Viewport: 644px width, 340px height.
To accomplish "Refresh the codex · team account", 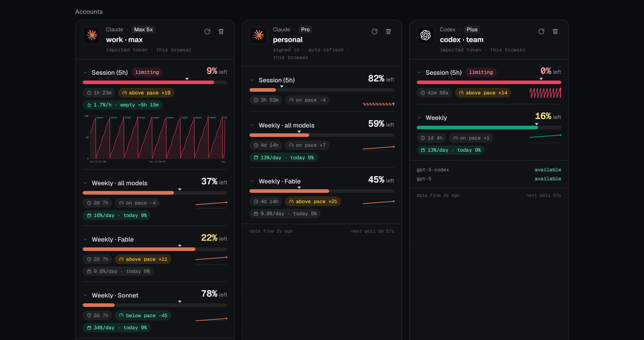I will pos(541,32).
